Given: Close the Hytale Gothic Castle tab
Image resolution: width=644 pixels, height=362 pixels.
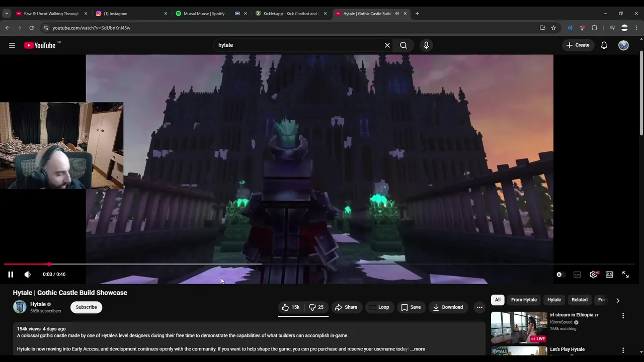Looking at the screenshot, I should pos(405,14).
